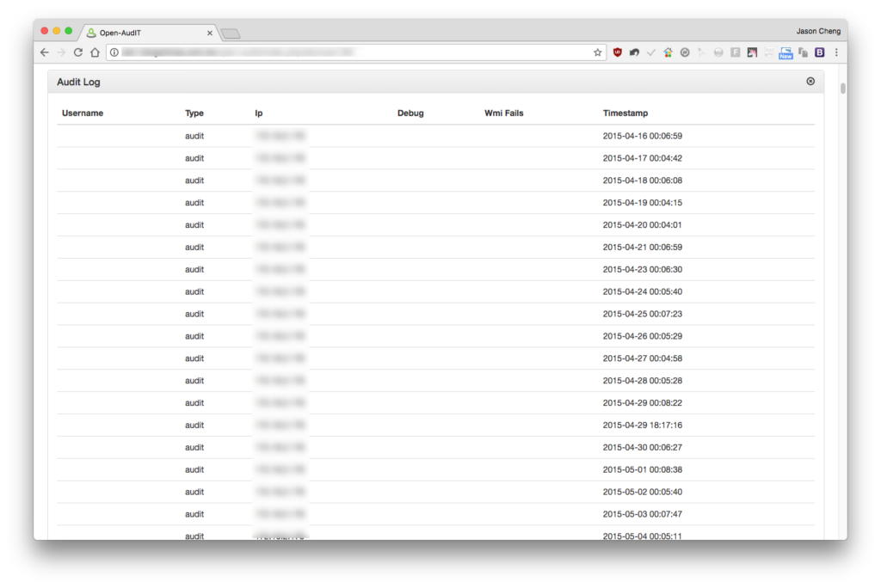Sort the table by Timestamp column
The width and height of the screenshot is (881, 588).
(625, 113)
